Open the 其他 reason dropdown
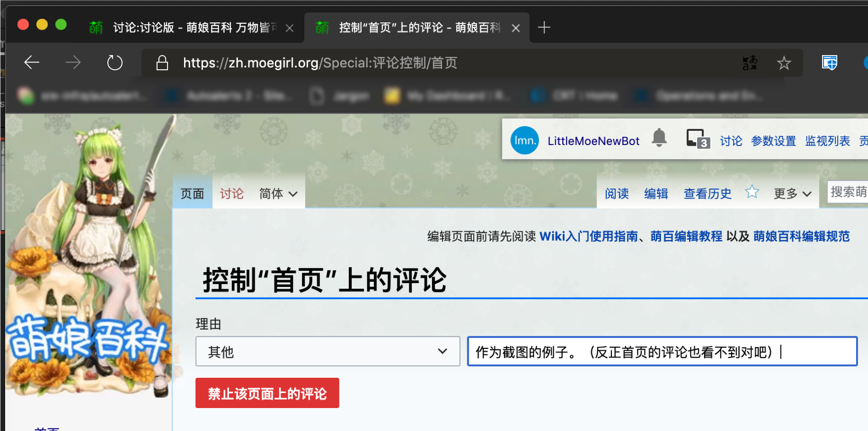The image size is (868, 431). [327, 352]
